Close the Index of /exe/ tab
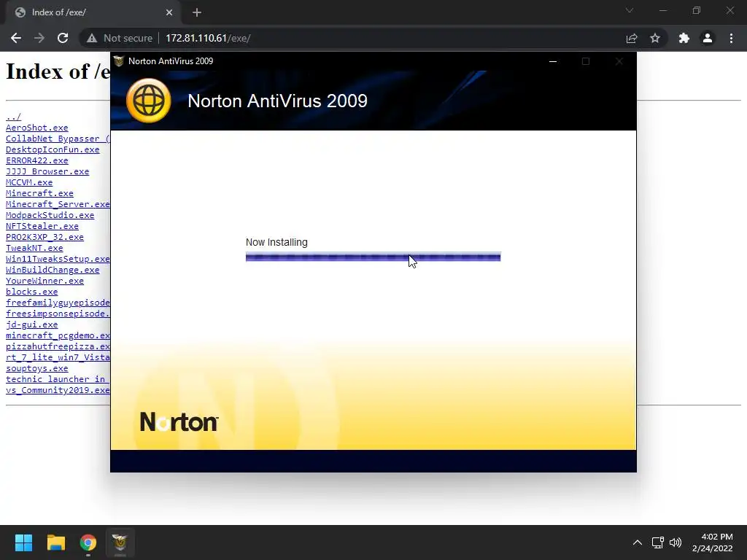The image size is (747, 560). tap(169, 13)
